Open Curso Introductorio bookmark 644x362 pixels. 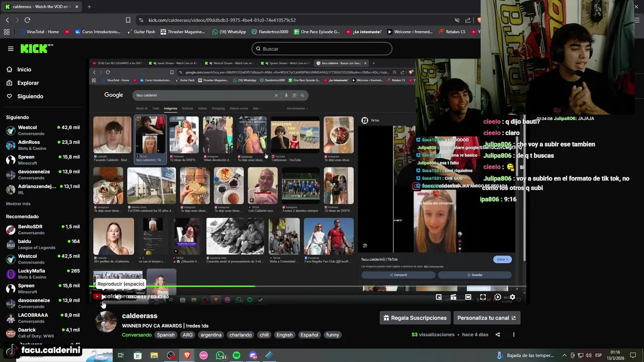[98, 32]
